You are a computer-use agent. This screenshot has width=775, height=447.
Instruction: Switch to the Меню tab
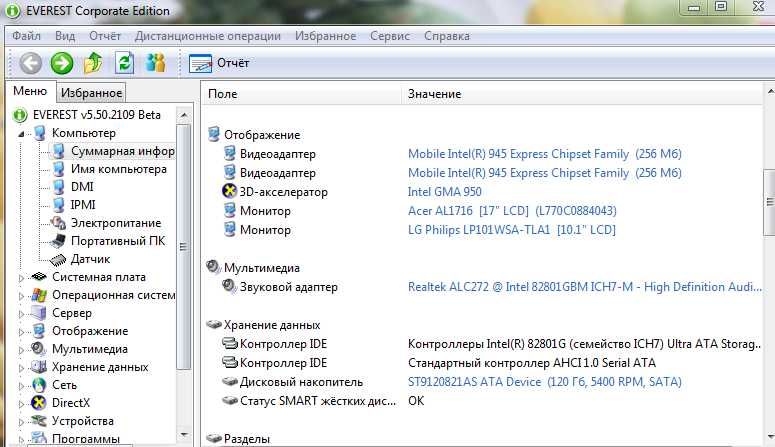point(30,91)
